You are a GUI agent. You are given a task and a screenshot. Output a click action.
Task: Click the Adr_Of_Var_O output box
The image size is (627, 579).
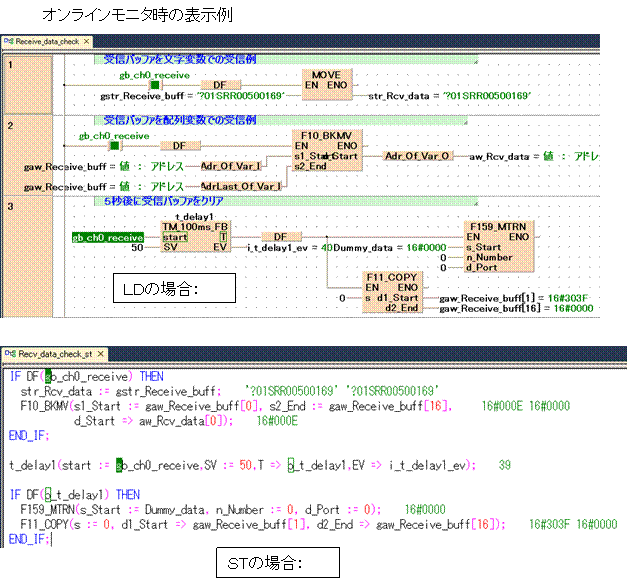418,156
